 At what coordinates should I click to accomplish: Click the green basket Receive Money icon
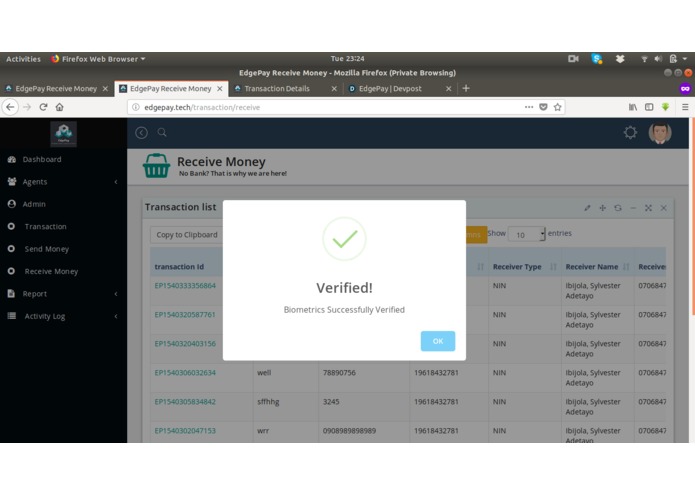[x=156, y=166]
